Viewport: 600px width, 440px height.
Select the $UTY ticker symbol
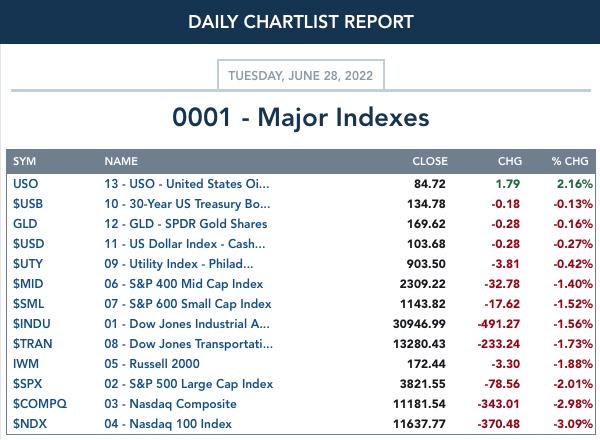point(28,264)
